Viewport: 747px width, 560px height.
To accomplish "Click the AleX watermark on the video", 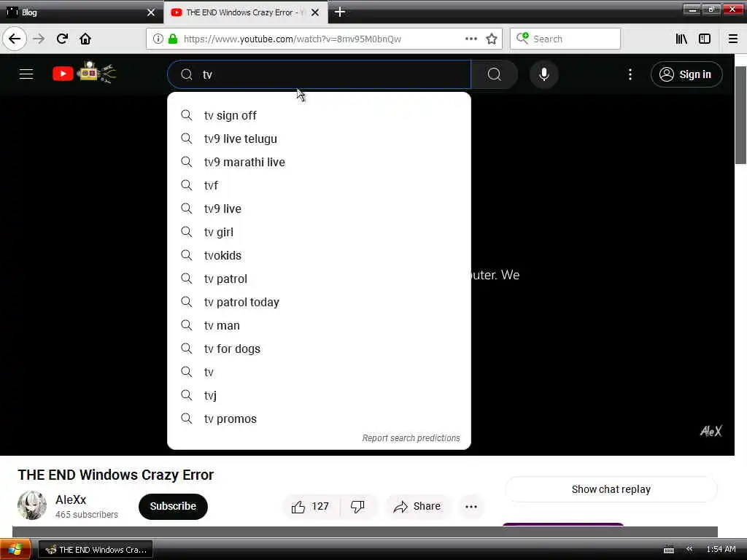I will point(711,431).
